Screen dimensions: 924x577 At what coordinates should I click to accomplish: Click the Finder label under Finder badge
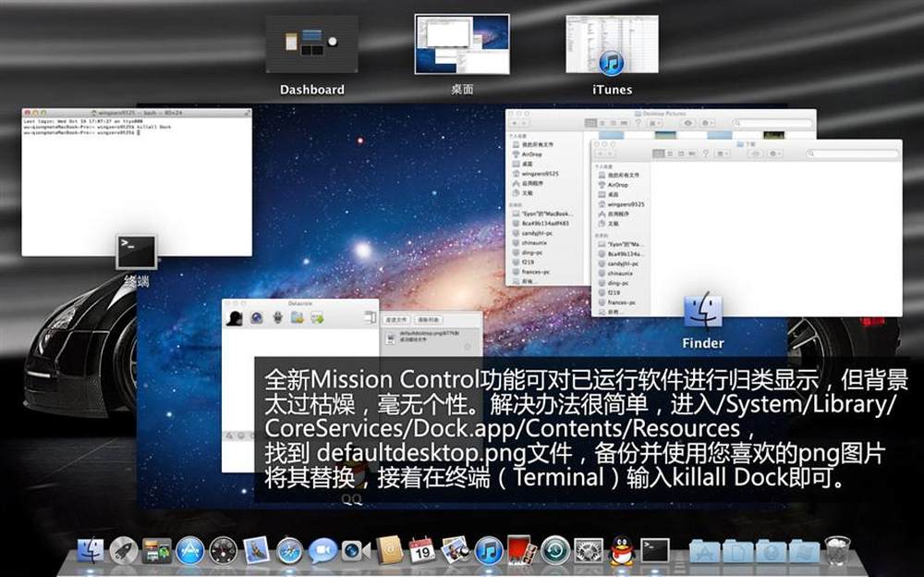click(x=702, y=343)
